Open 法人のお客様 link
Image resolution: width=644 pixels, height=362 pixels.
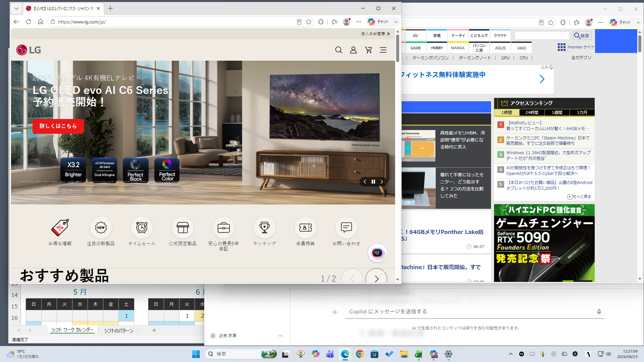point(375,34)
